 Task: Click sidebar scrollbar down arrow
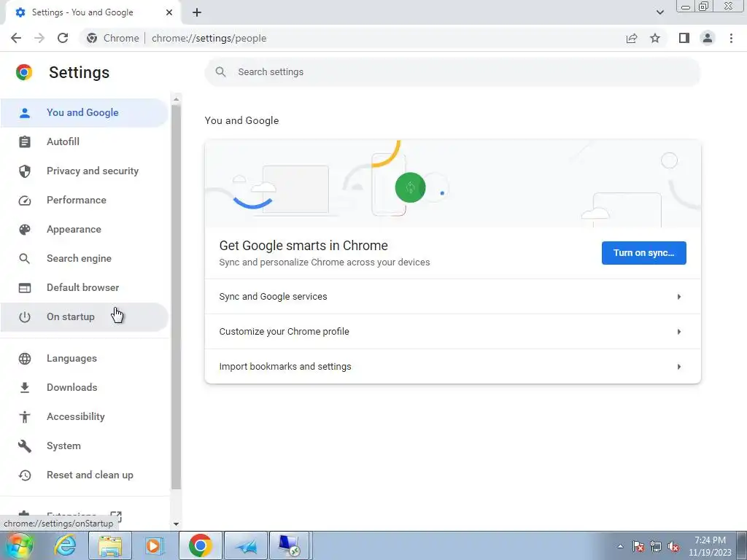tap(176, 524)
